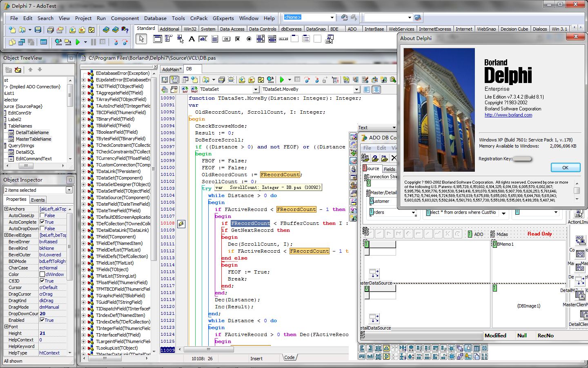Click the green Run button in main toolbar
The image size is (588, 368).
click(78, 42)
